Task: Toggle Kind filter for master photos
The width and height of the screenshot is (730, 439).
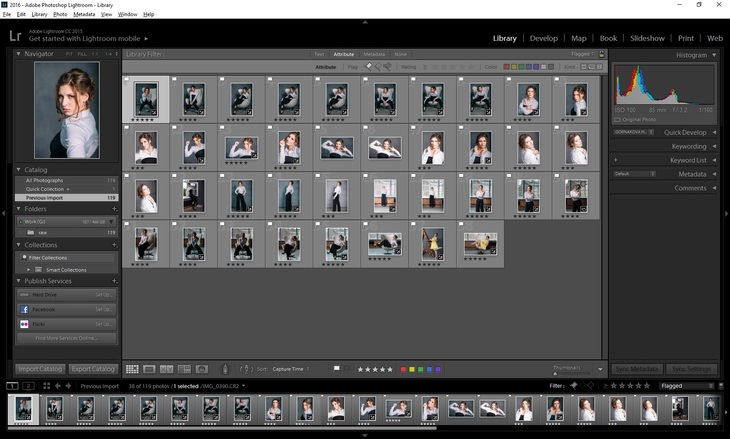Action: click(x=583, y=67)
